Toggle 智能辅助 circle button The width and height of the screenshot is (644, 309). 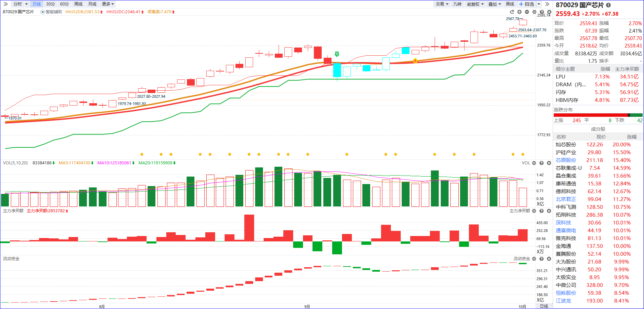coord(43,12)
